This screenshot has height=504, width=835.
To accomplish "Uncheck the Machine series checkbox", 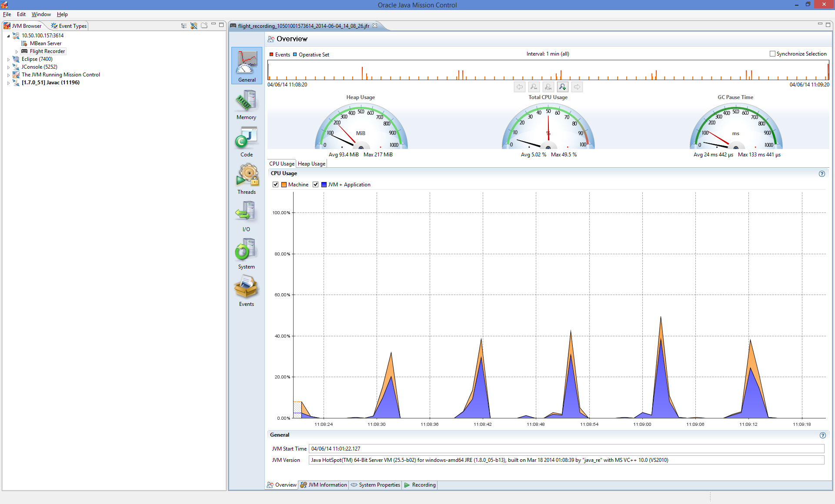I will [x=275, y=185].
